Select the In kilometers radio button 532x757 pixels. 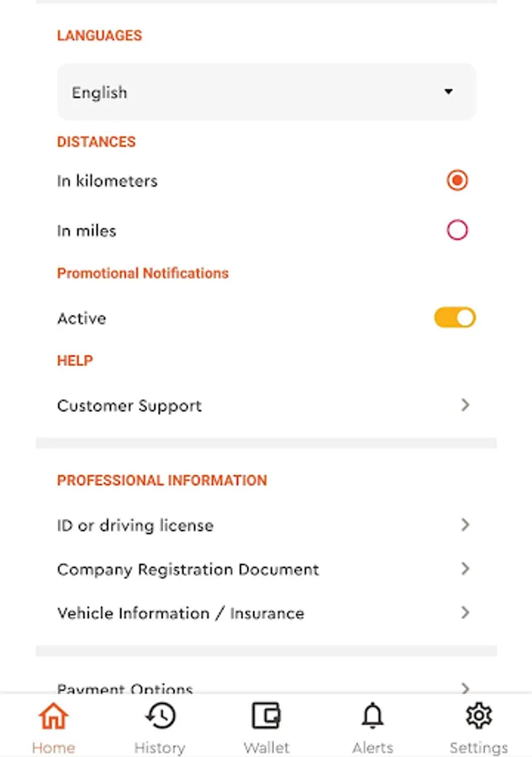(457, 180)
